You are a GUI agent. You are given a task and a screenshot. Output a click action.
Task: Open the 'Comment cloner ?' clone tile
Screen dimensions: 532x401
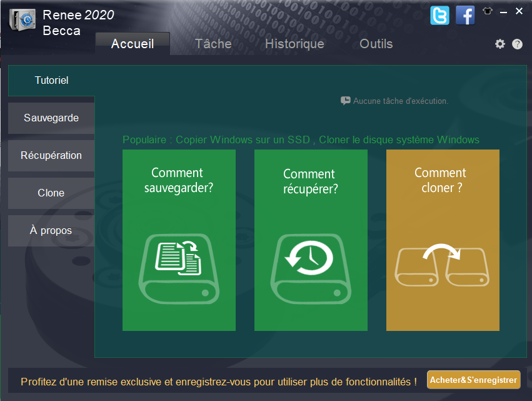pyautogui.click(x=443, y=240)
